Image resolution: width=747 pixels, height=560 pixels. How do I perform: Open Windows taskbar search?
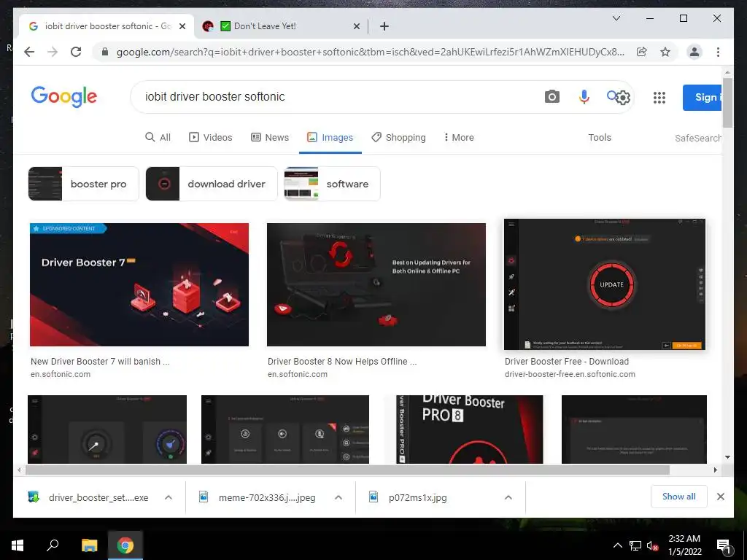coord(53,545)
